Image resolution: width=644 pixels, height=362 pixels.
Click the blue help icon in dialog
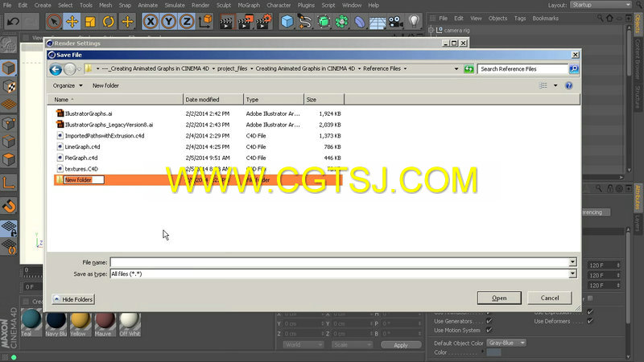point(569,85)
